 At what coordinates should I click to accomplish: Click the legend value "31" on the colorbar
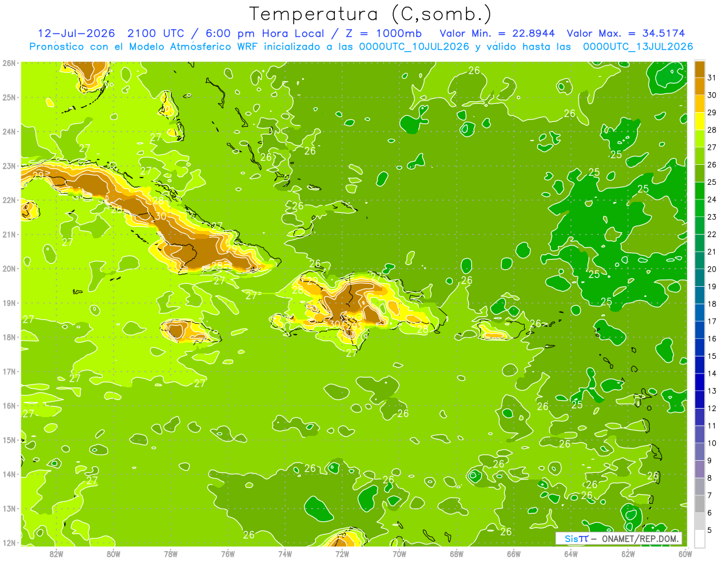712,78
